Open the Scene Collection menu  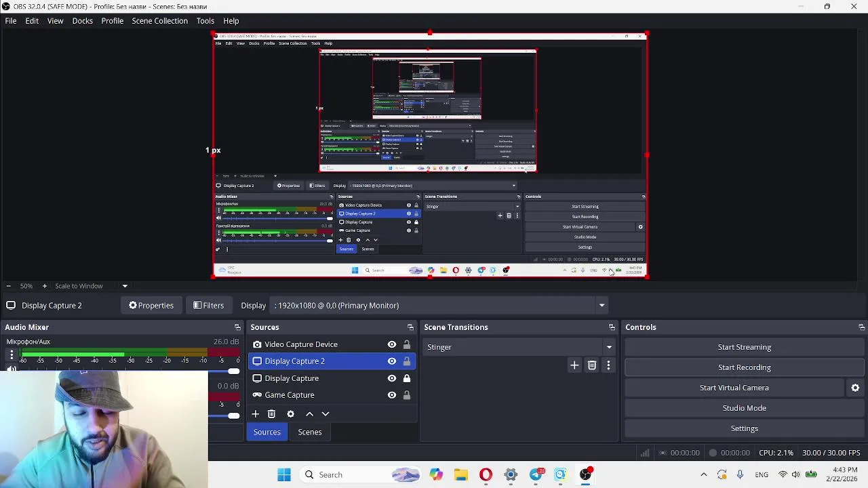[159, 21]
